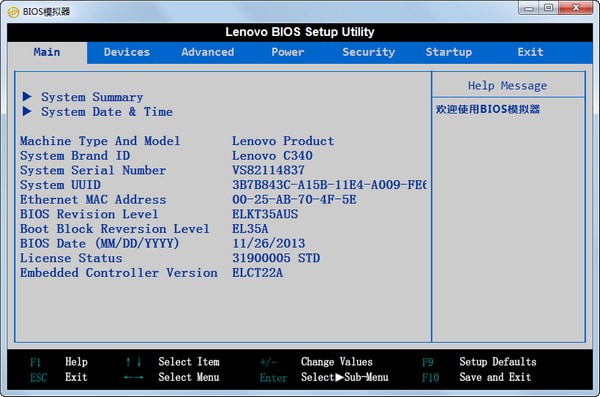Expand the System Date & Time arrow
This screenshot has width=600, height=397.
pos(27,111)
